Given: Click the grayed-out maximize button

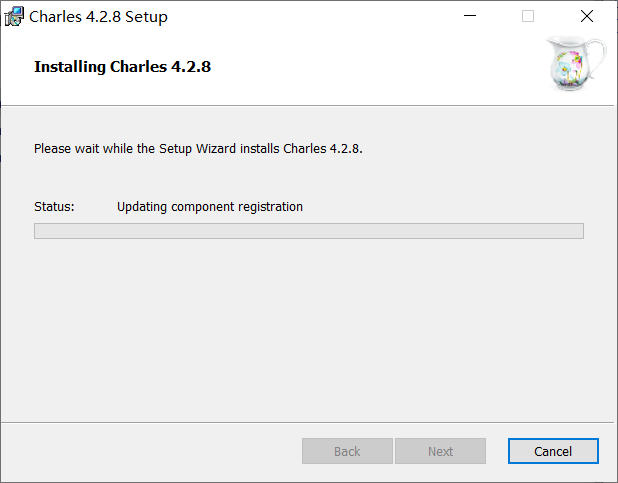Looking at the screenshot, I should point(528,16).
